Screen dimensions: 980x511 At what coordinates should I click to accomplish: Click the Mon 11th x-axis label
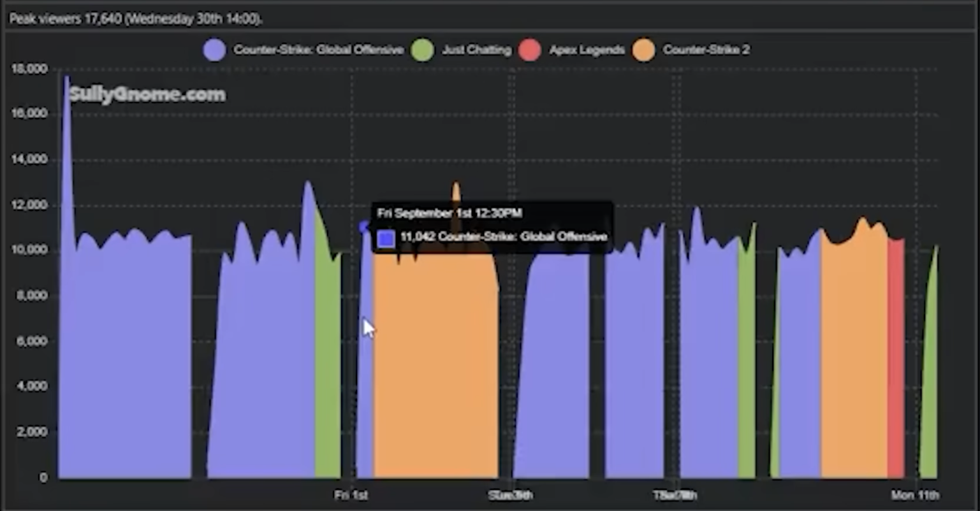point(915,495)
